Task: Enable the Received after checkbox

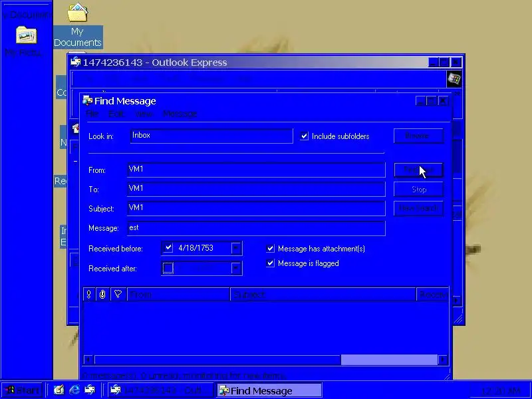Action: (168, 268)
